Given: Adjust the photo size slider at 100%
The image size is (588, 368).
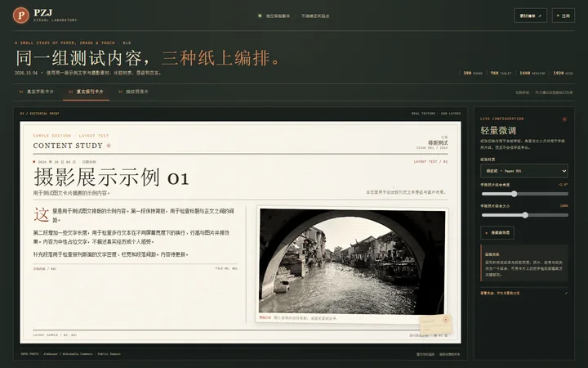Looking at the screenshot, I should [x=524, y=215].
